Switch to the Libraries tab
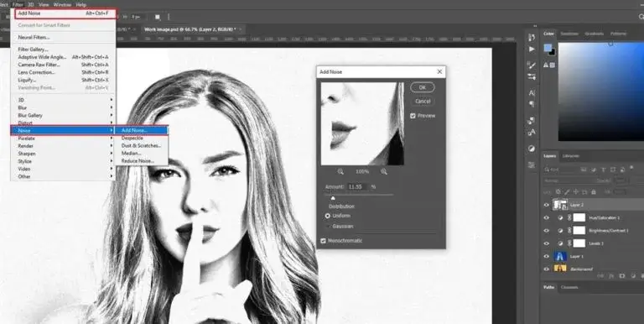 point(570,156)
